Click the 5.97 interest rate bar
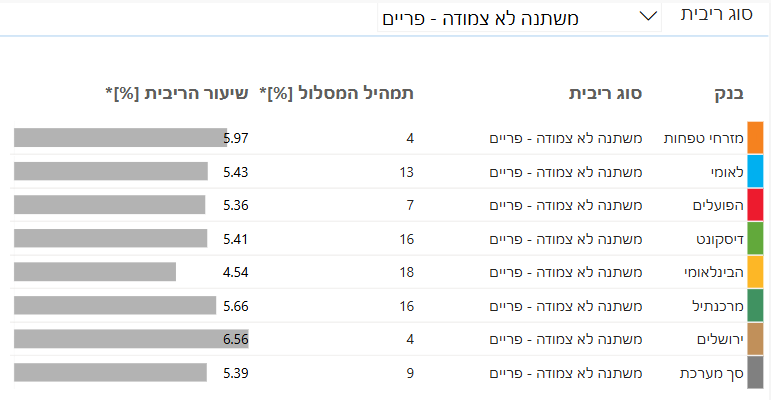This screenshot has width=771, height=400. tap(120, 138)
